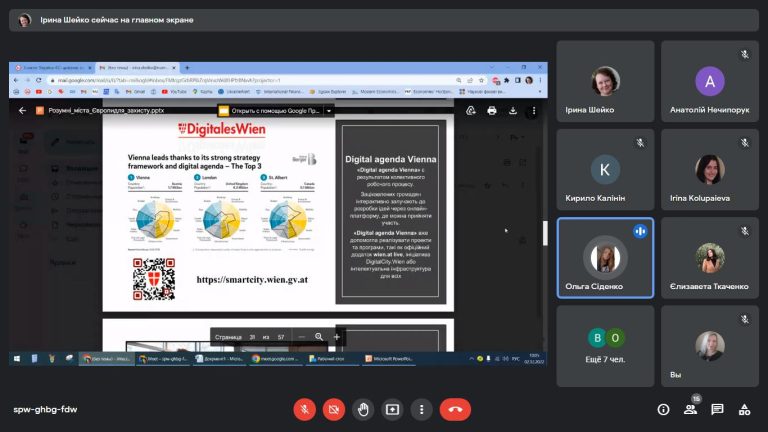This screenshot has width=768, height=432.
Task: Click Ірина Шейко participant tile
Action: coord(605,81)
